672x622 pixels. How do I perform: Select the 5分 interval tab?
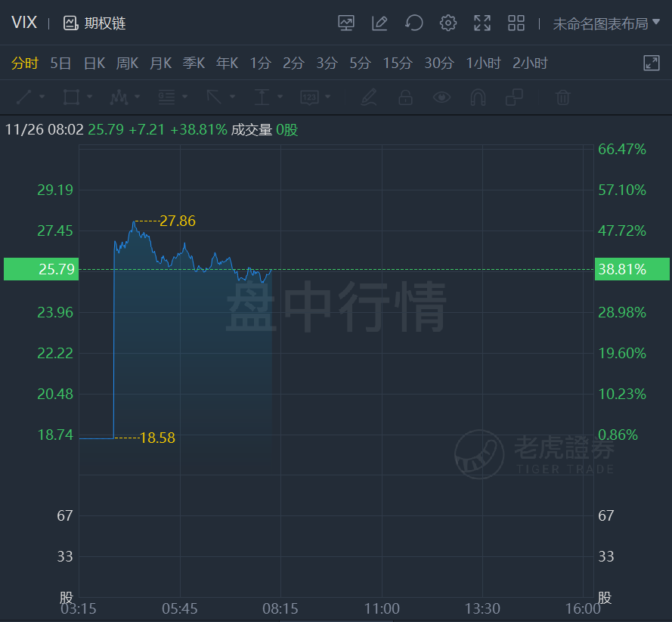click(360, 63)
